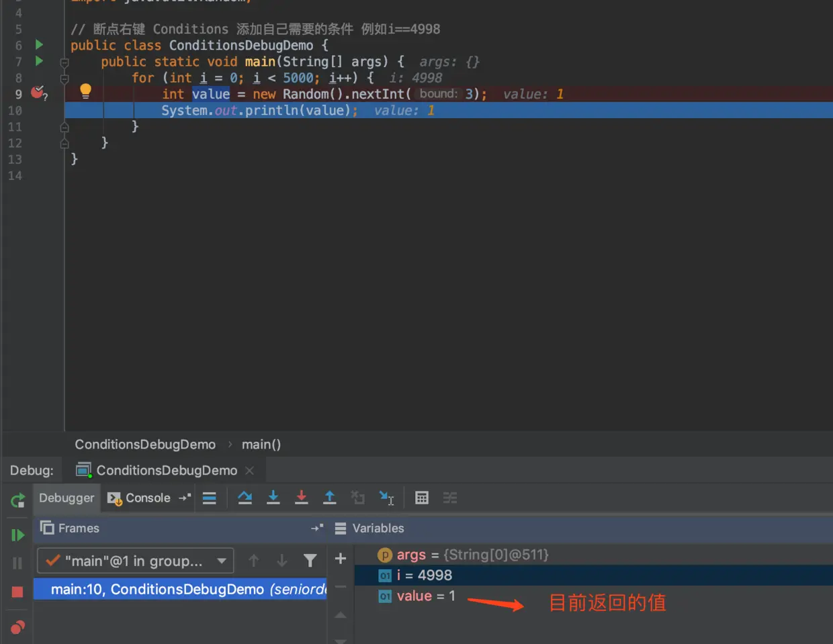Image resolution: width=833 pixels, height=644 pixels.
Task: Open View Breakpoints dialog
Action: [18, 627]
